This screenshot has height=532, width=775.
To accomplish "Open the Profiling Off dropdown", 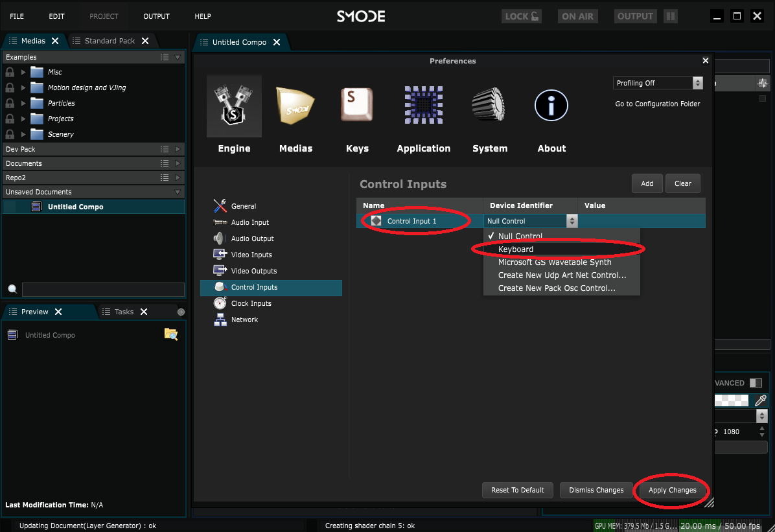I will [657, 83].
